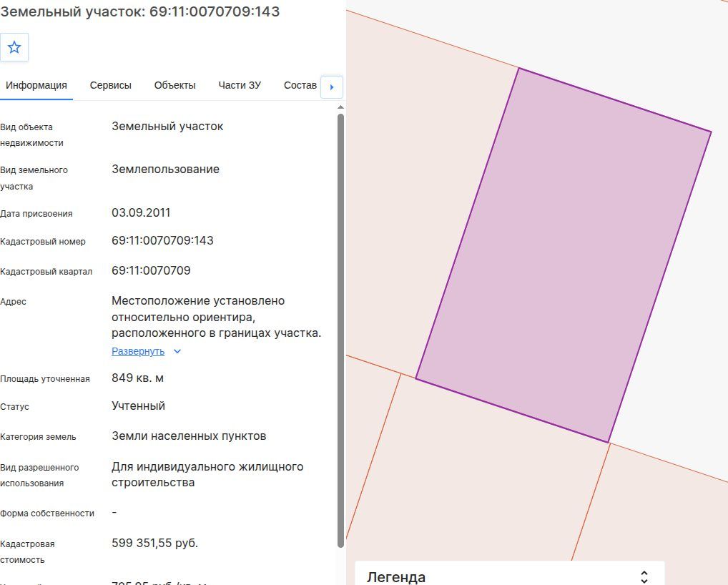The image size is (728, 585).
Task: Select the cadastral number value 69:11:0070709:143
Action: pyautogui.click(x=162, y=240)
